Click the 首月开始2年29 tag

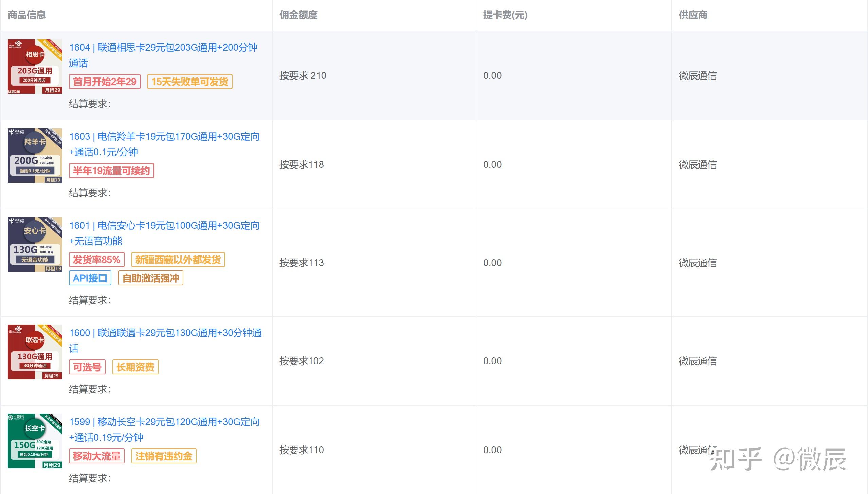tap(105, 82)
